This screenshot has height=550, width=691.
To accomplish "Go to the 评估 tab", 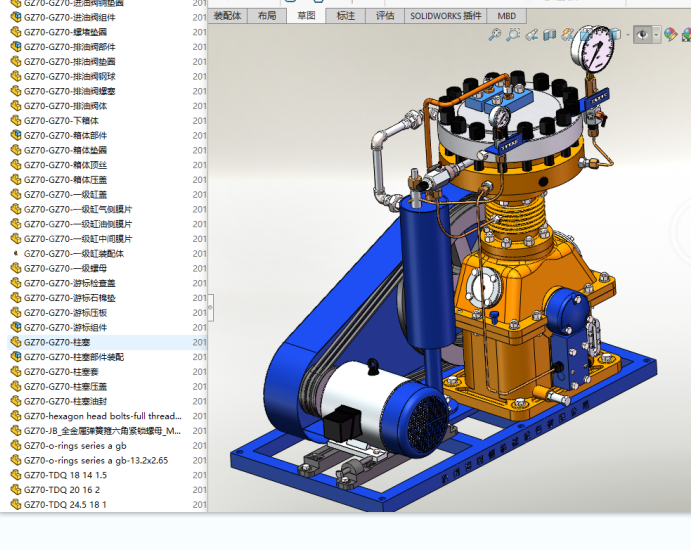I will coord(385,16).
